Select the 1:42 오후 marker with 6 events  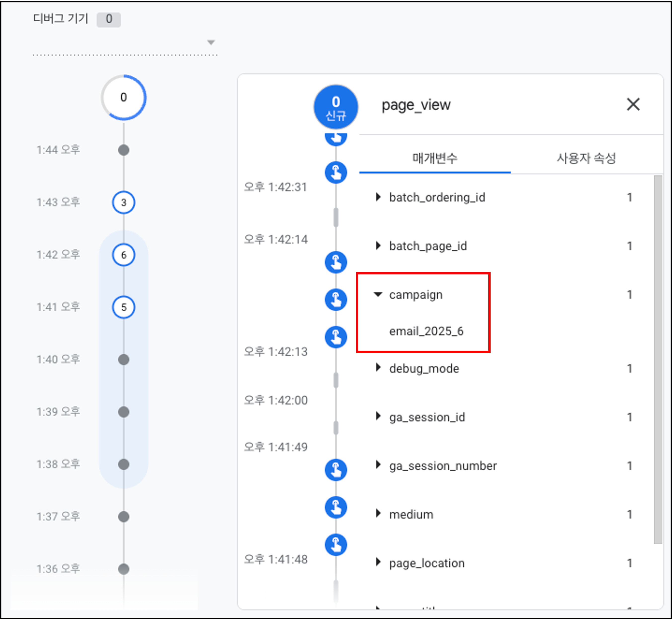click(124, 255)
